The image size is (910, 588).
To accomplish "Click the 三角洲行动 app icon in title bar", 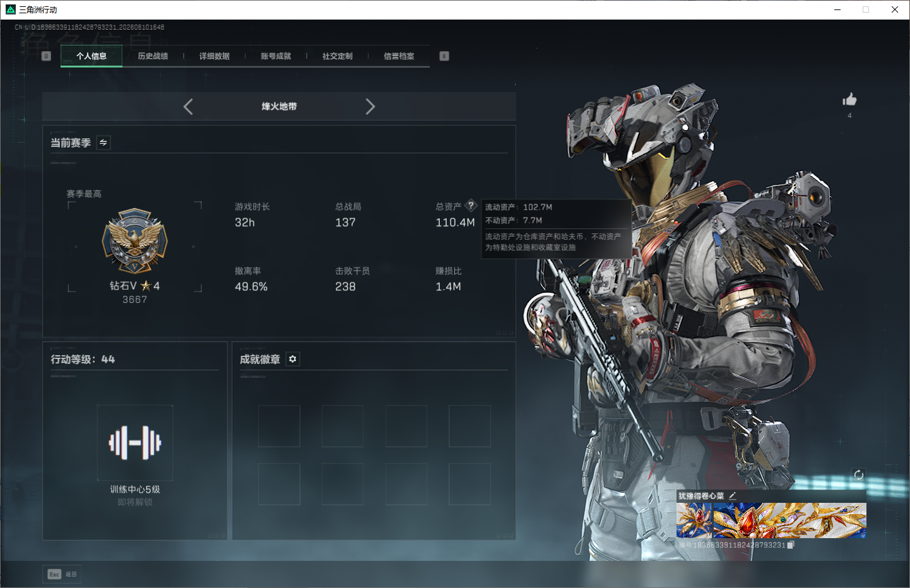I will tap(10, 9).
